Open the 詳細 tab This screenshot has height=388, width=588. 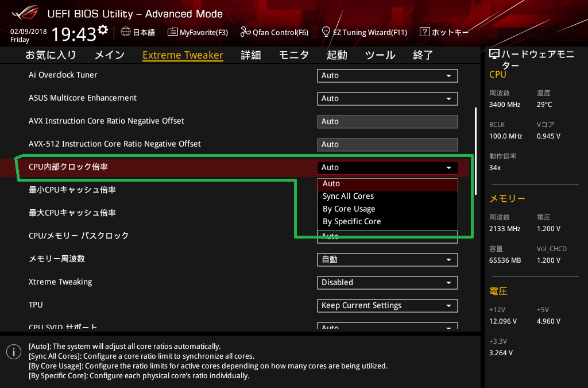[251, 55]
